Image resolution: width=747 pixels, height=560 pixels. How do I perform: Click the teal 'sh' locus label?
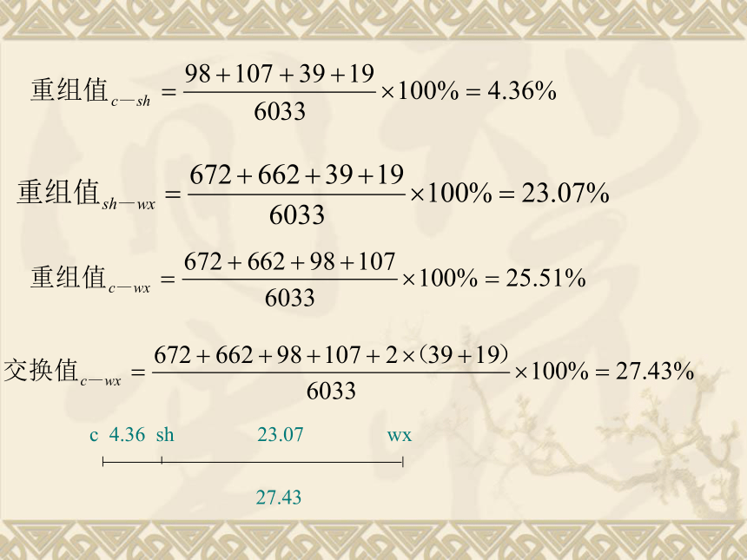point(165,434)
